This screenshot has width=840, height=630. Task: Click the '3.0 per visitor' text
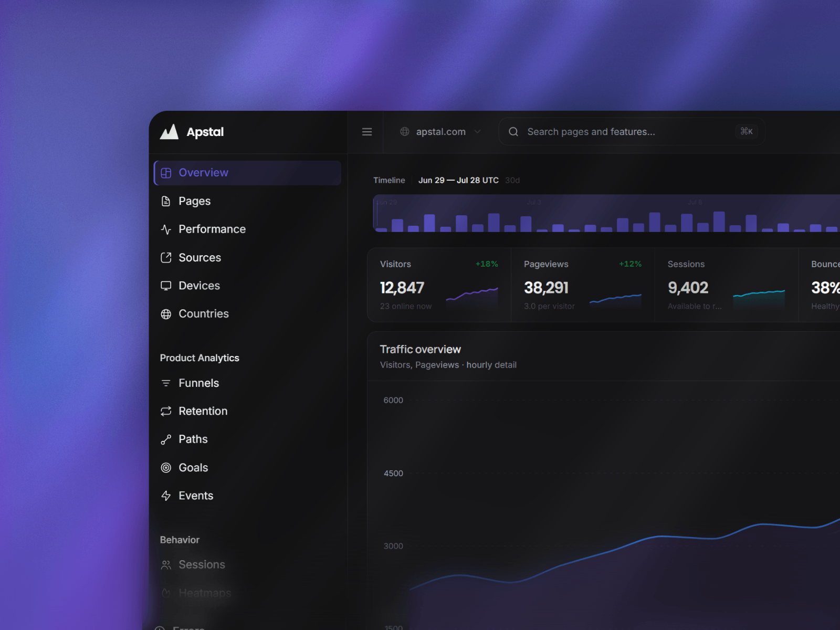pos(549,306)
